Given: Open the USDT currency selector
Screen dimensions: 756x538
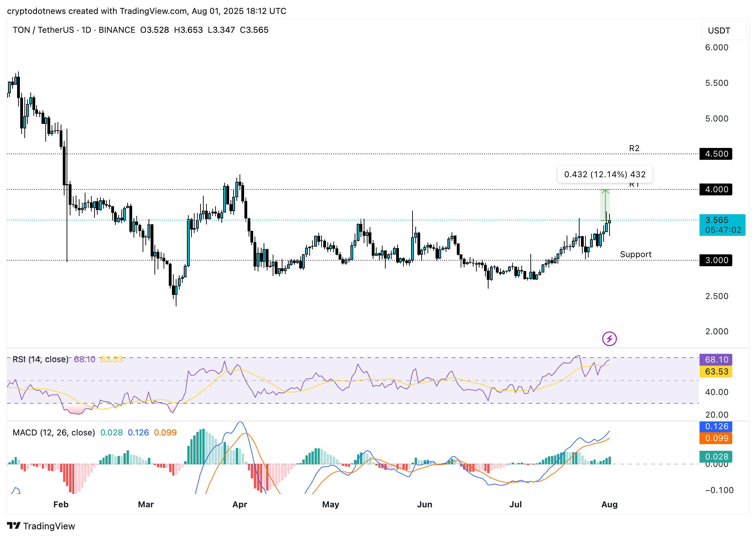Looking at the screenshot, I should [x=723, y=31].
